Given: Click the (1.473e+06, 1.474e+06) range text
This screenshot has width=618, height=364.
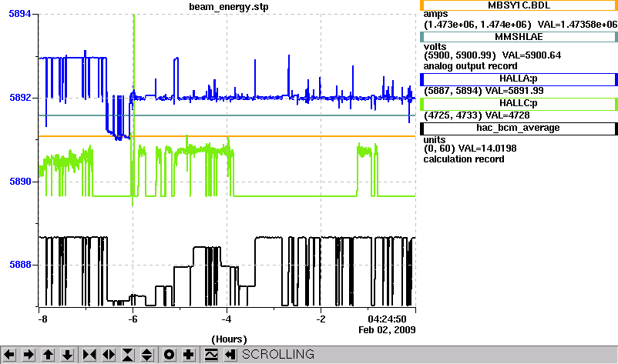Looking at the screenshot, I should tap(477, 25).
